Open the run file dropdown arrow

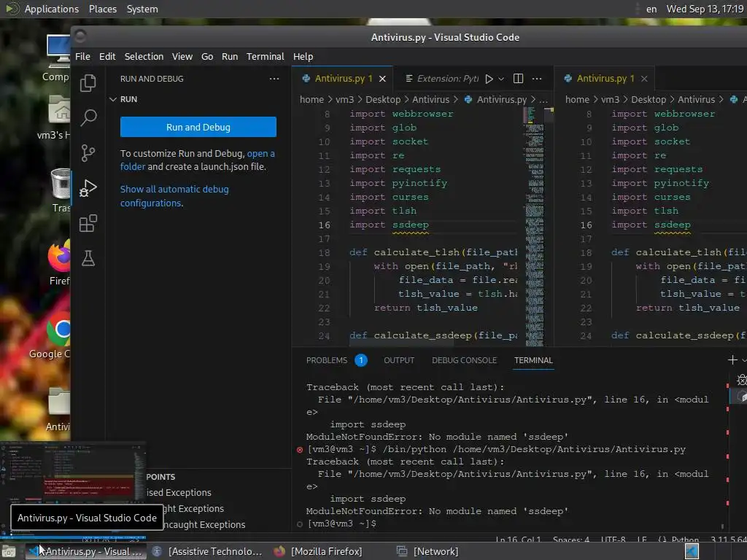(501, 79)
